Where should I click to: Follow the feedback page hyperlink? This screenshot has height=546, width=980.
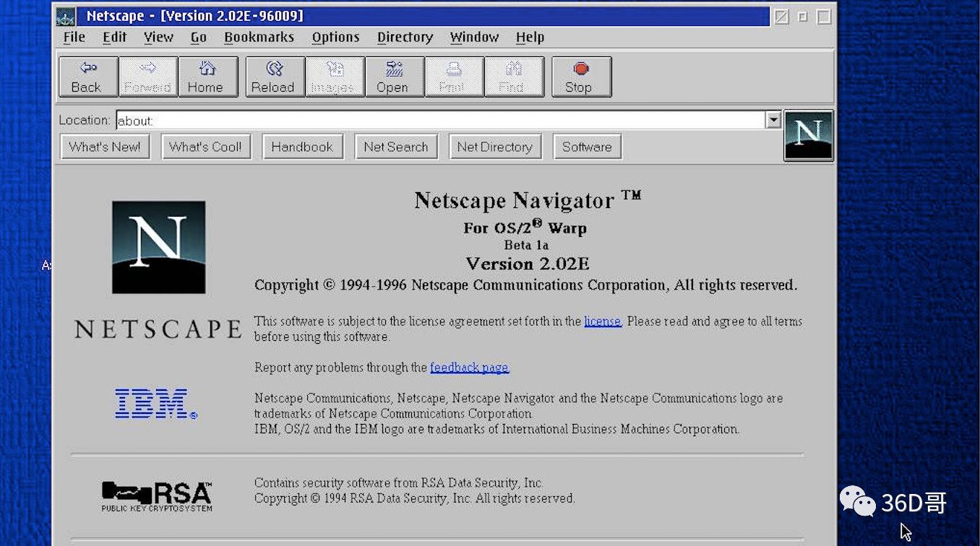(470, 368)
